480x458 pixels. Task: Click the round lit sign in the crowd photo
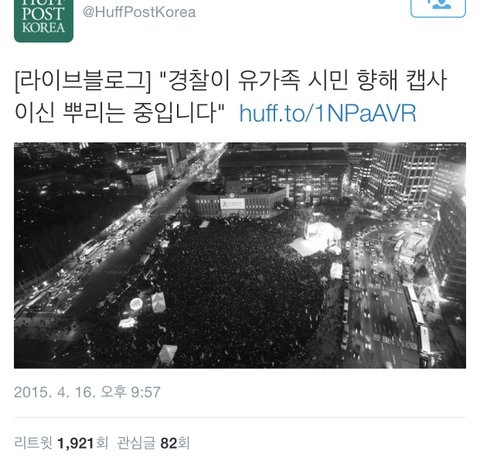click(136, 304)
